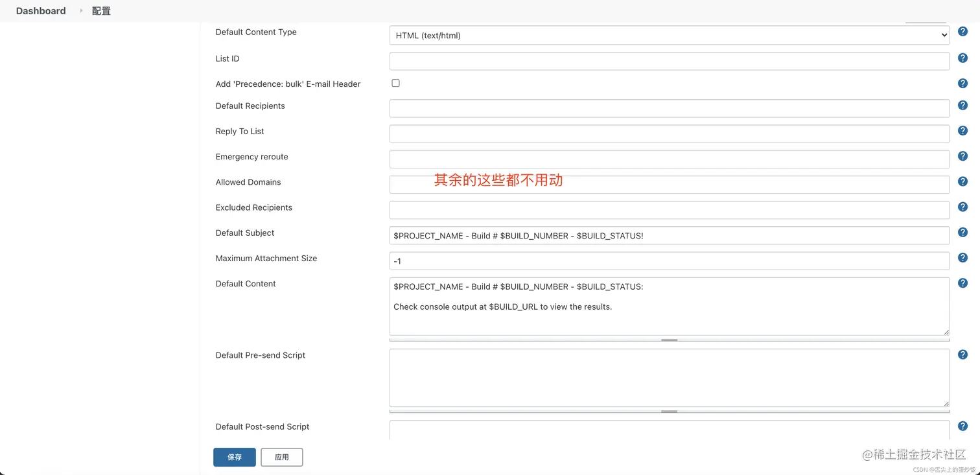
Task: Click the Default Content Type label
Action: (256, 32)
